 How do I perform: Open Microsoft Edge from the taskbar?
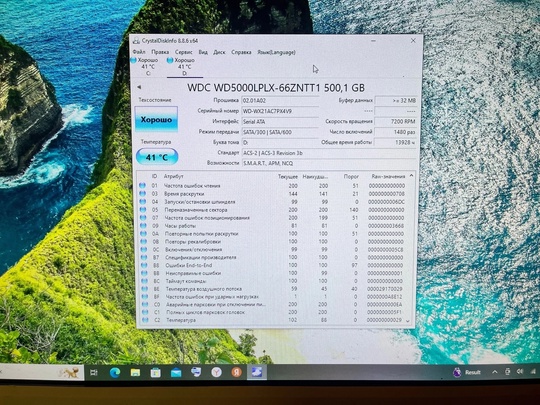115,372
